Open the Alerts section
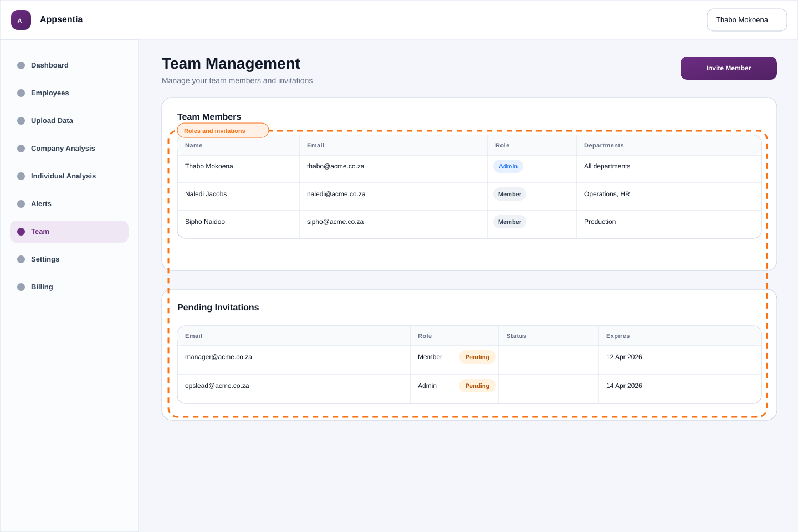798x532 pixels. tap(69, 204)
